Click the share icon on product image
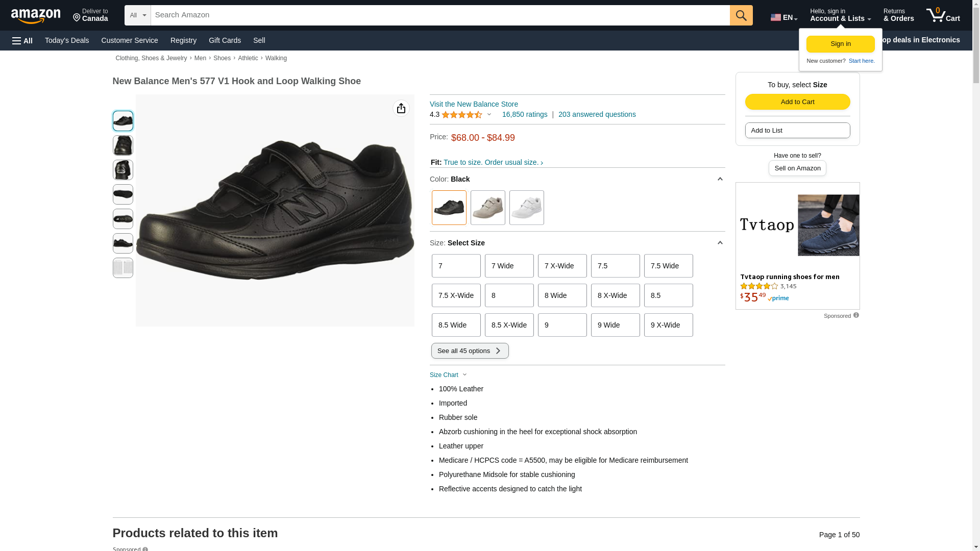 click(401, 108)
